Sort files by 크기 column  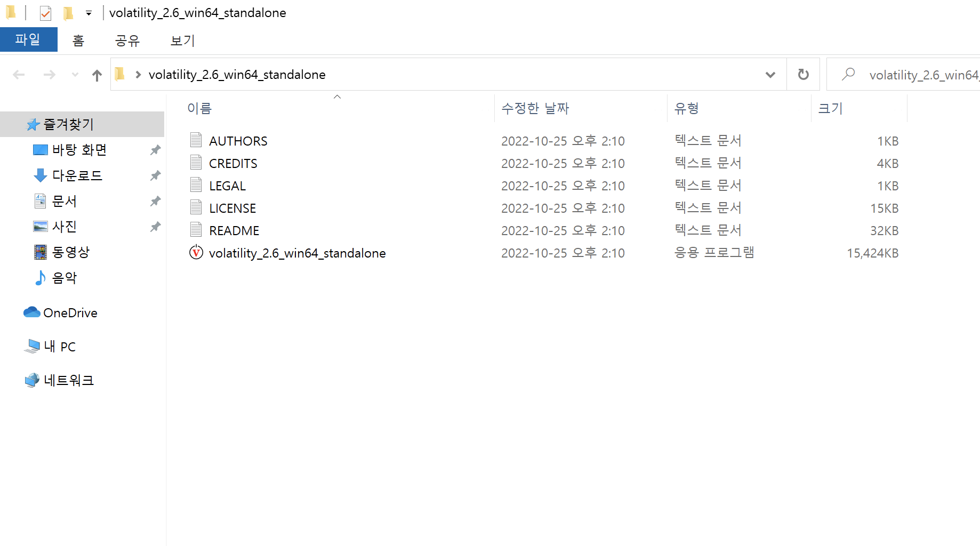[830, 108]
